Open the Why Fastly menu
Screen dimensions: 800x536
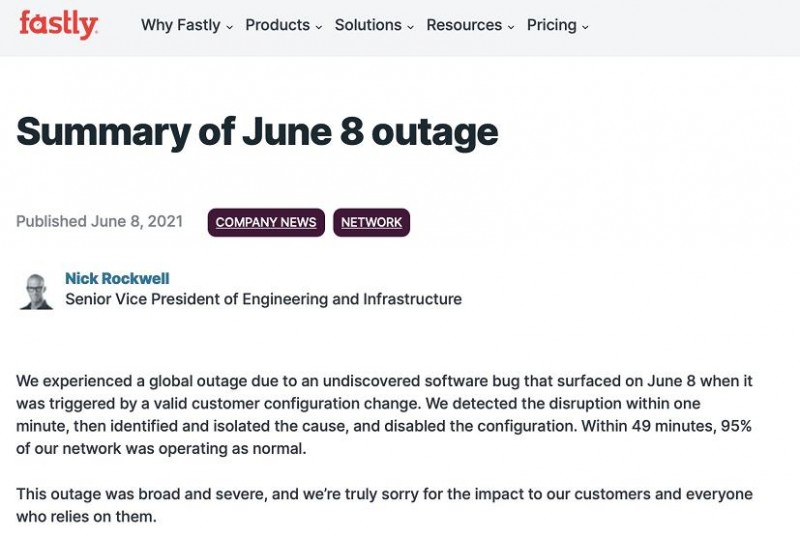pos(187,25)
